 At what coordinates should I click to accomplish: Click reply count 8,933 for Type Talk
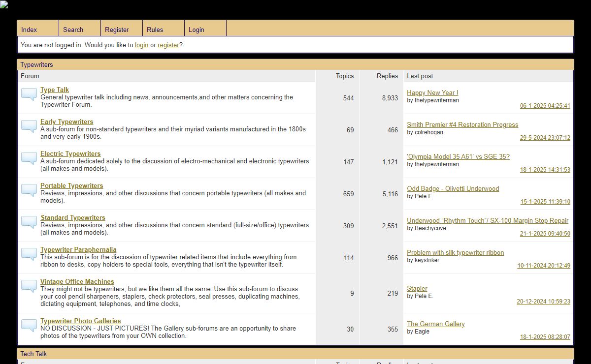click(390, 98)
